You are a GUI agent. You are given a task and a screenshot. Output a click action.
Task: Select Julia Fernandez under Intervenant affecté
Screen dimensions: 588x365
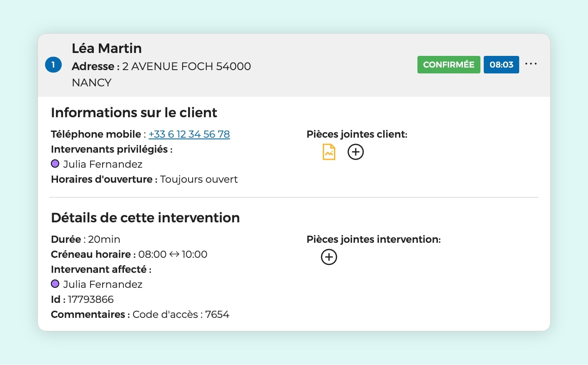[x=103, y=284]
